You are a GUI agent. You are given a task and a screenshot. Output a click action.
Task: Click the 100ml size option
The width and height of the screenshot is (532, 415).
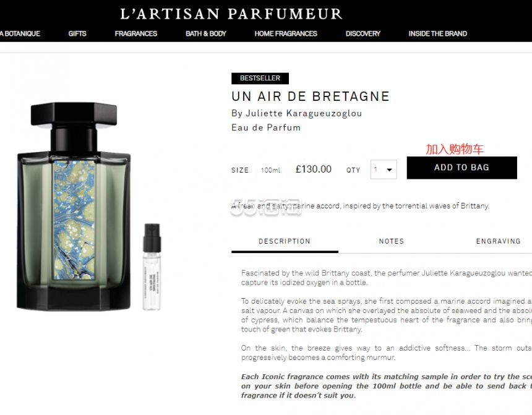[x=270, y=170]
